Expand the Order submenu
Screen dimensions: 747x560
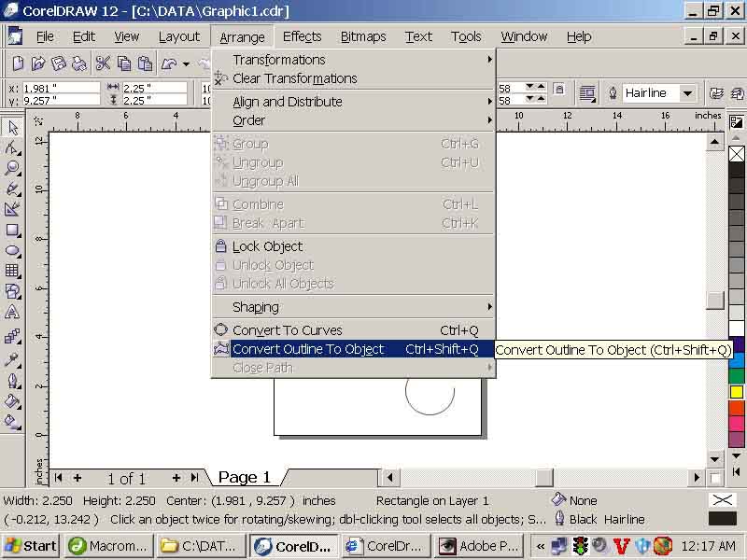pos(354,120)
